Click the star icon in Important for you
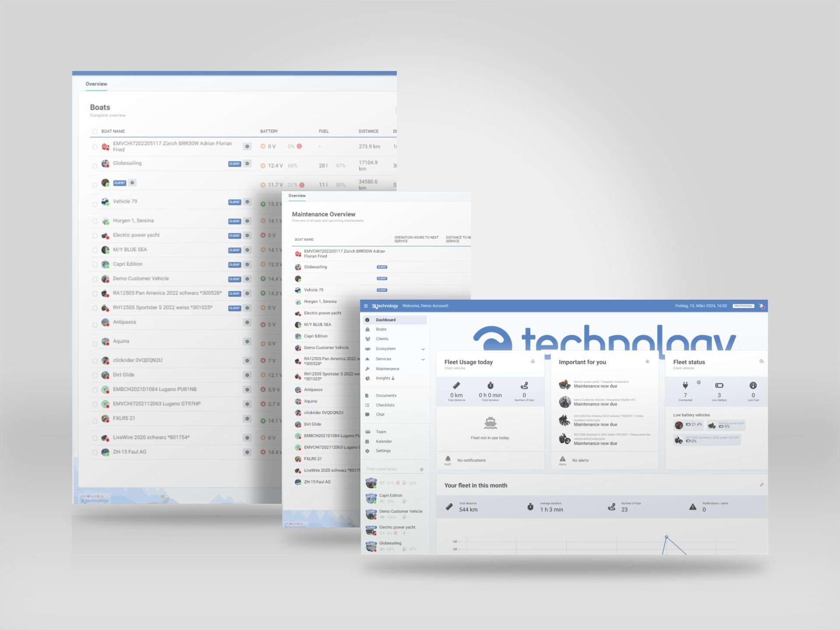 click(x=647, y=361)
